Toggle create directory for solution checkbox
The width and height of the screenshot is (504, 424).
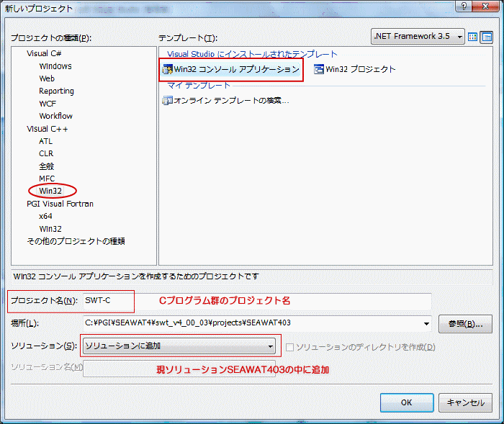coord(289,347)
